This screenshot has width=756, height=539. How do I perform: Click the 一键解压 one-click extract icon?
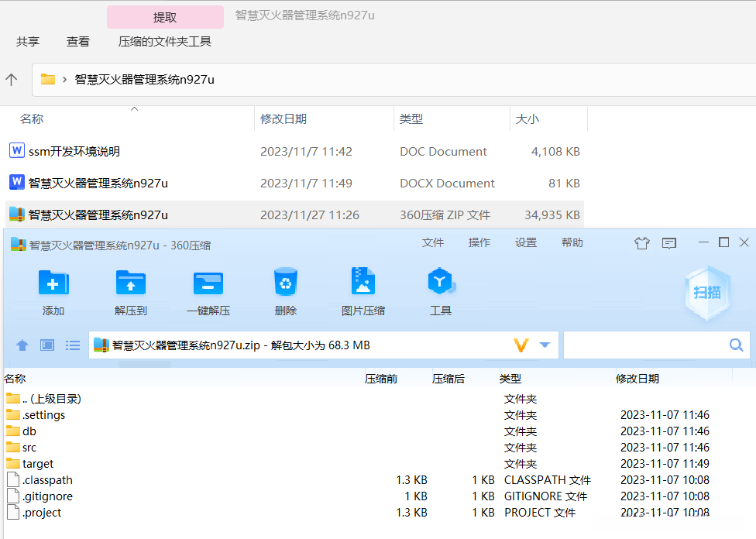(208, 283)
